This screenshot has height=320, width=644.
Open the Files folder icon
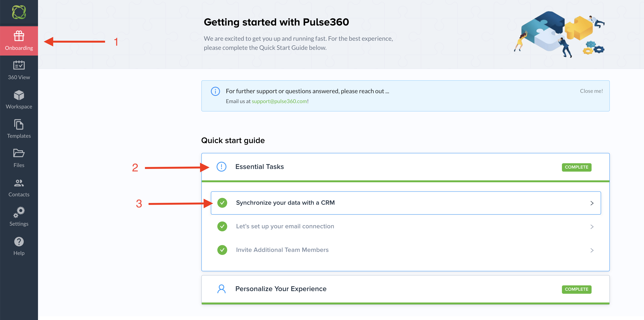pos(19,153)
